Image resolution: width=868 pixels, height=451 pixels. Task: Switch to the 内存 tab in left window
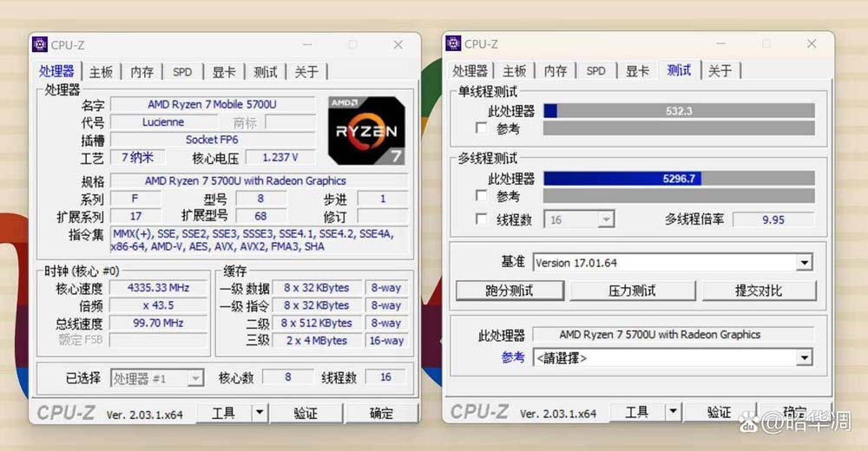pos(142,72)
